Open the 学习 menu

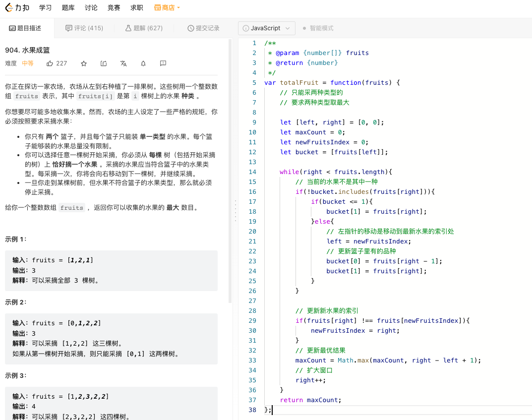(x=46, y=7)
